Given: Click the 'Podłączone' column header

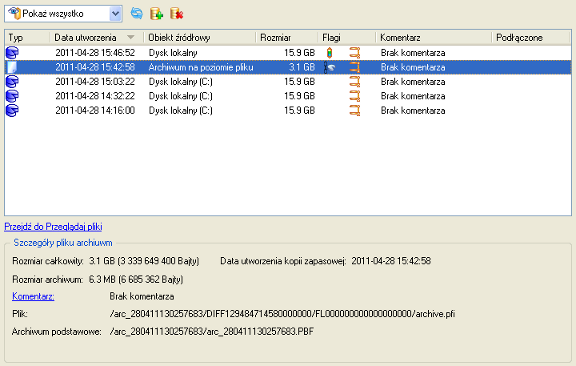Looking at the screenshot, I should 531,37.
